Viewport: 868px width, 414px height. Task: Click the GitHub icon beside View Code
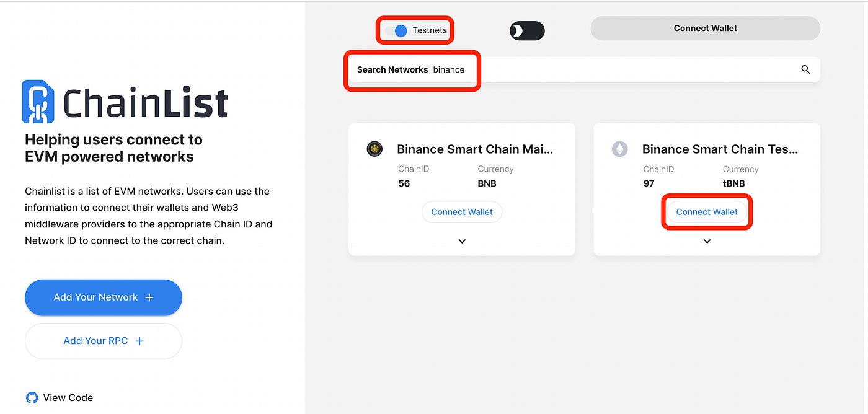coord(32,398)
